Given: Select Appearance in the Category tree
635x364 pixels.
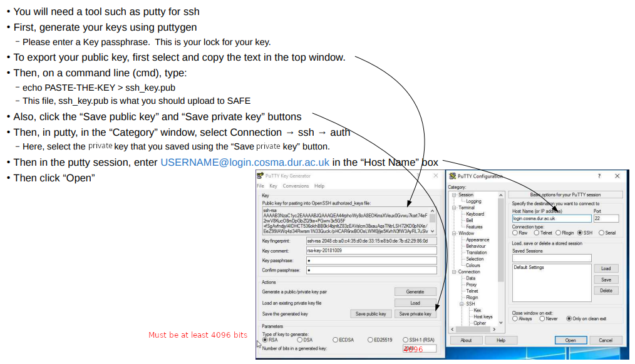Looking at the screenshot, I should (477, 240).
